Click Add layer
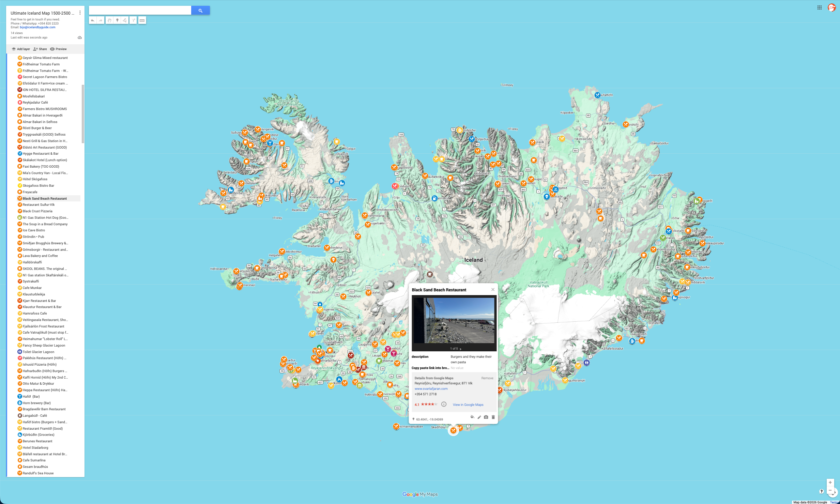The height and width of the screenshot is (504, 840). (21, 49)
